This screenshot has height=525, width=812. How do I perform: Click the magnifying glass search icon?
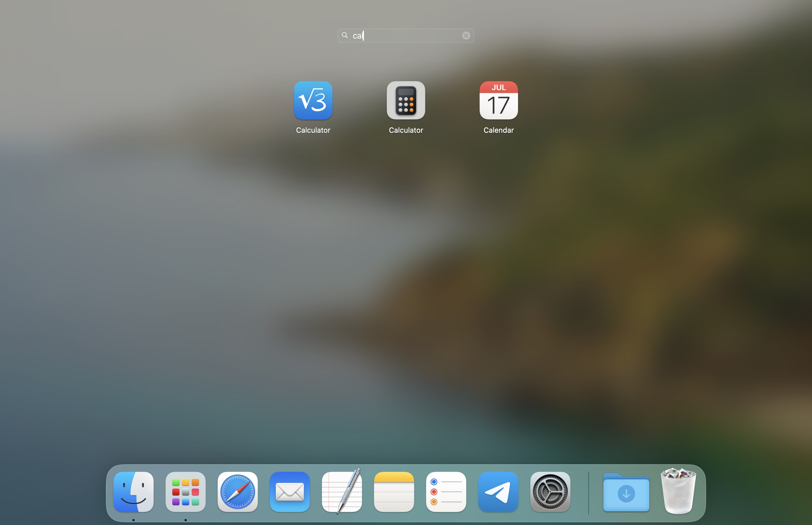[x=344, y=35]
